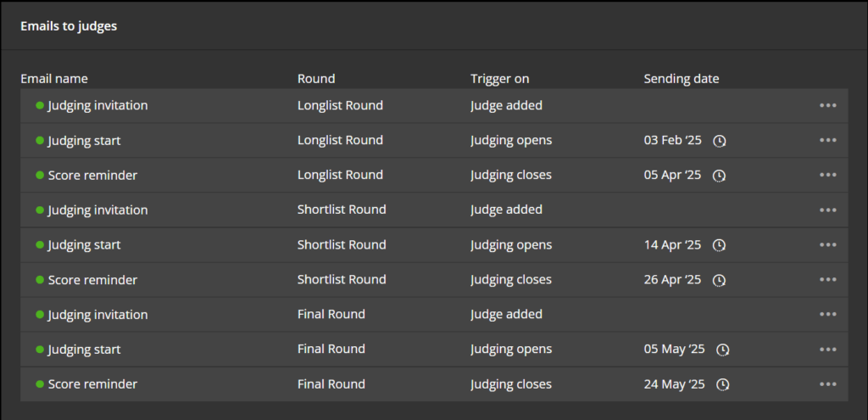868x420 pixels.
Task: Open more options for Longlist Judging invitation
Action: (x=827, y=105)
